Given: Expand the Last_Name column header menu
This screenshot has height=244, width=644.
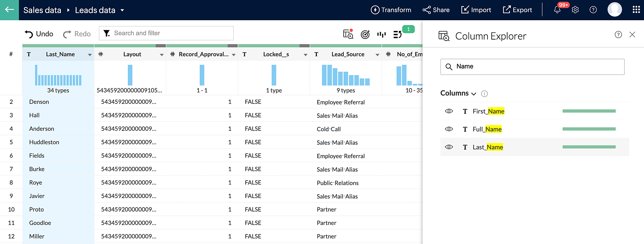Looking at the screenshot, I should tap(90, 55).
